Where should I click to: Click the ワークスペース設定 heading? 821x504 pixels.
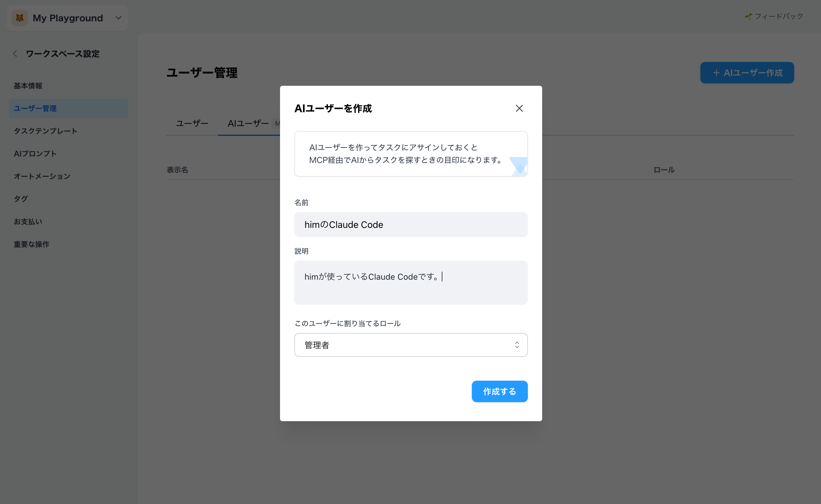click(63, 54)
